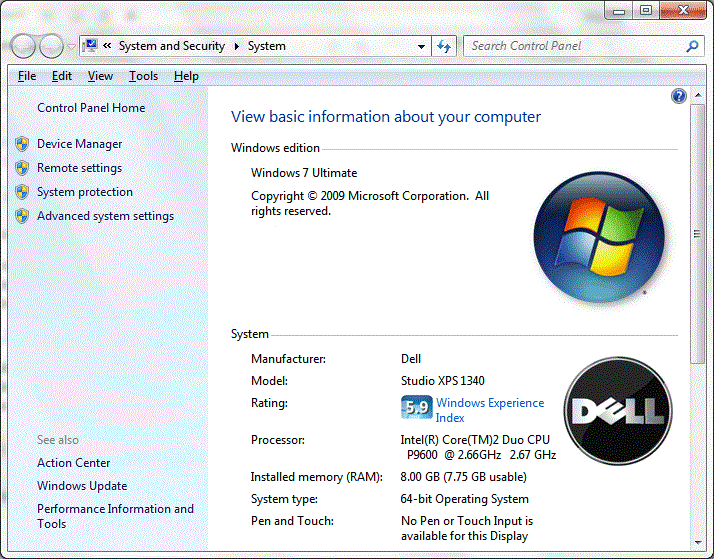Close the System window
The image size is (714, 559).
(683, 10)
